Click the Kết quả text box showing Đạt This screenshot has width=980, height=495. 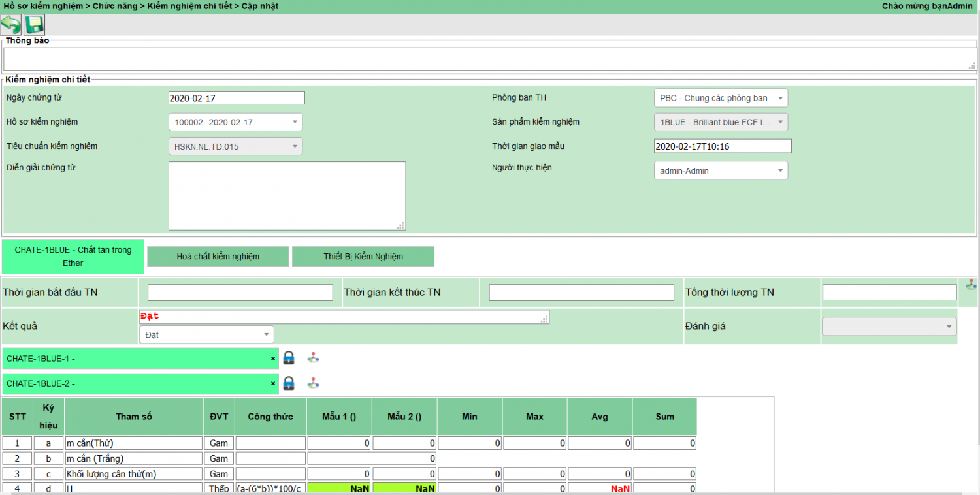(344, 317)
